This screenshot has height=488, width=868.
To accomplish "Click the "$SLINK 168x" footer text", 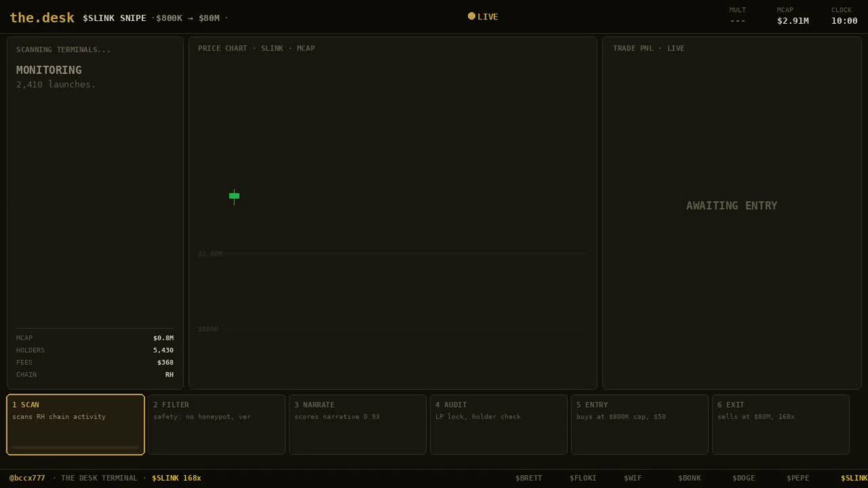I will pos(176,478).
